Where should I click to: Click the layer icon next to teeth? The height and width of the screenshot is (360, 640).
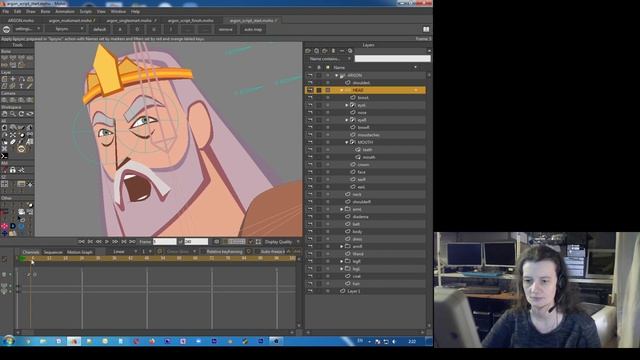coord(358,149)
